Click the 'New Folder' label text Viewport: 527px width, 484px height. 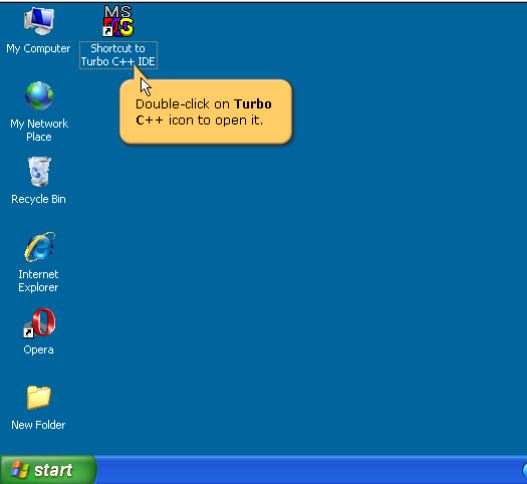pyautogui.click(x=38, y=425)
